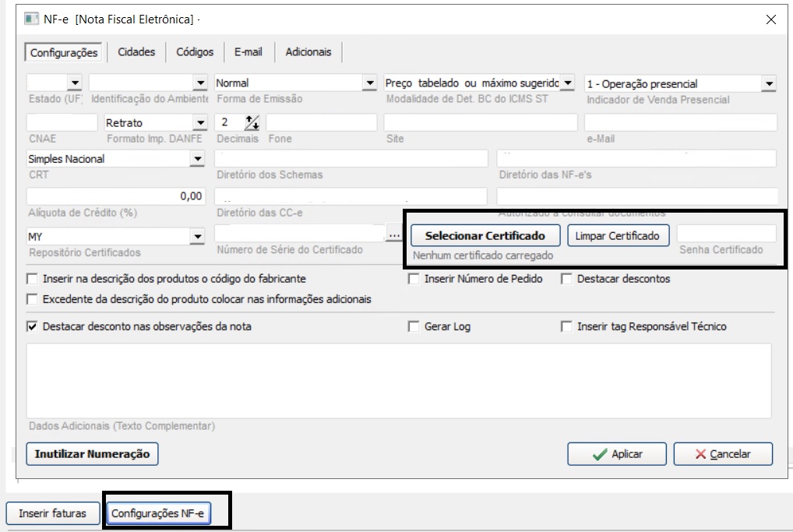Enable the Gerar Log checkbox
This screenshot has height=532, width=793.
pos(414,327)
